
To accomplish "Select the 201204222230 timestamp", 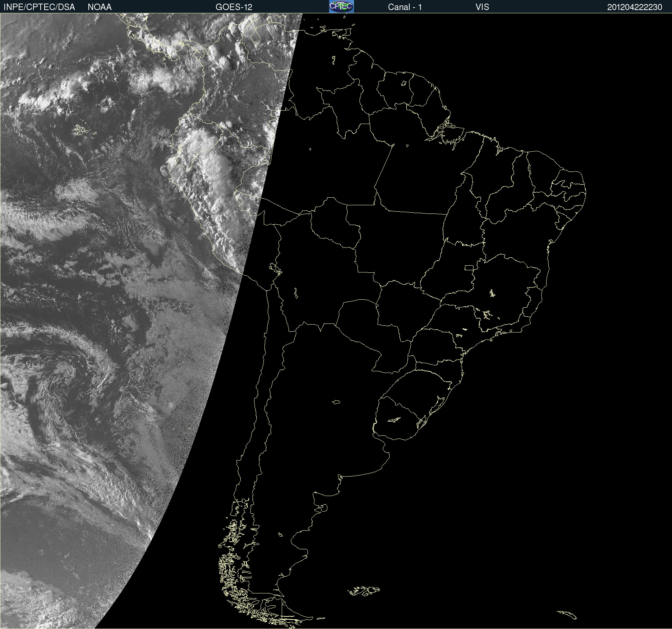I will pyautogui.click(x=635, y=7).
